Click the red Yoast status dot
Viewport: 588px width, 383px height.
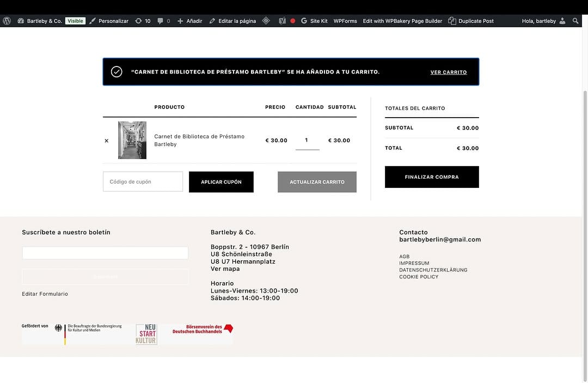click(x=293, y=21)
